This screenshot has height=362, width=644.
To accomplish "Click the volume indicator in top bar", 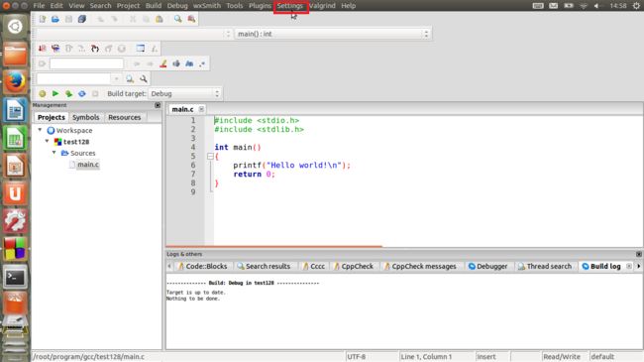I will tap(596, 6).
